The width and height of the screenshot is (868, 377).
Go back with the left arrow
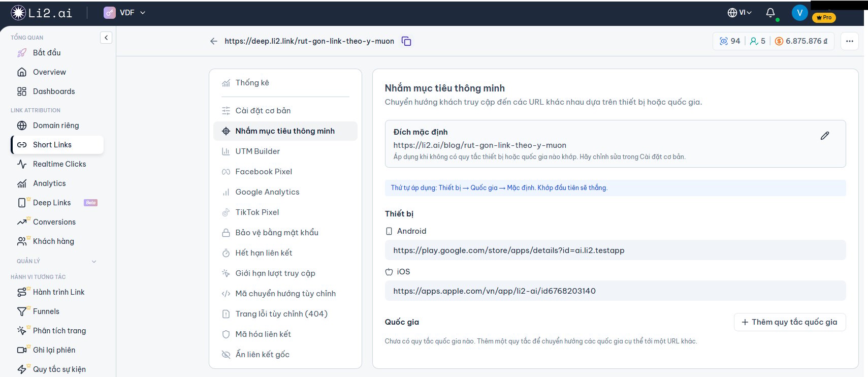tap(214, 41)
